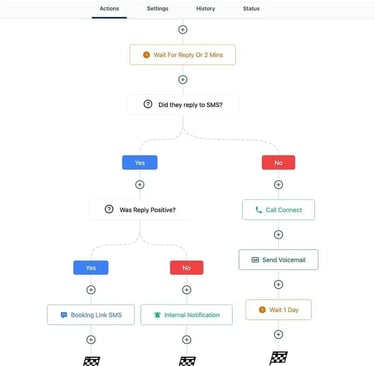The image size is (375, 366).
Task: Open the Was Reply Positive? condition
Action: click(140, 210)
